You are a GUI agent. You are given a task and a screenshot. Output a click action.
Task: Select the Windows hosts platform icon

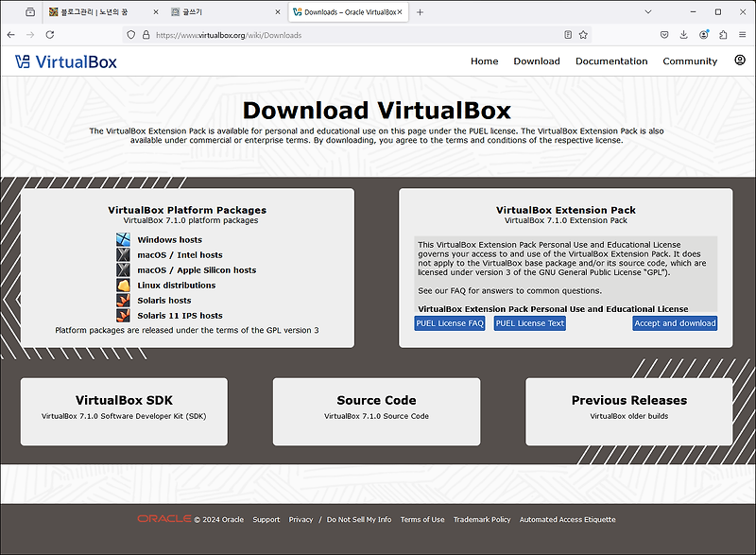coord(123,239)
